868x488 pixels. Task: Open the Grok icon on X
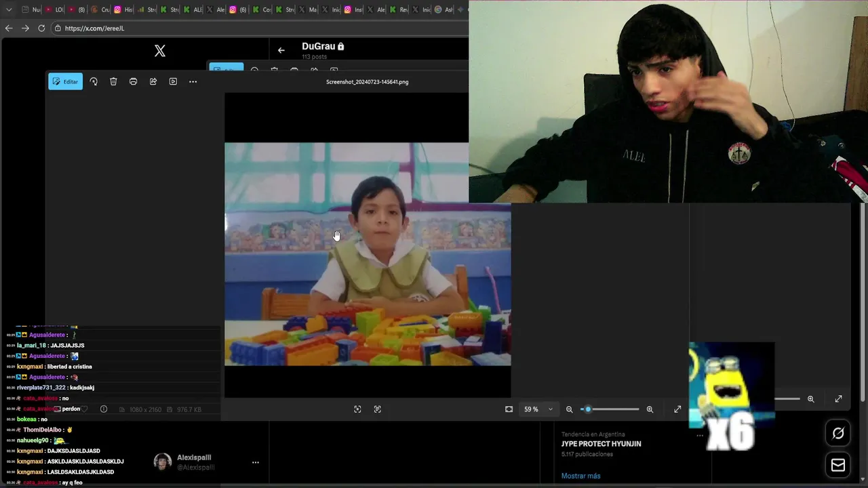pyautogui.click(x=838, y=433)
